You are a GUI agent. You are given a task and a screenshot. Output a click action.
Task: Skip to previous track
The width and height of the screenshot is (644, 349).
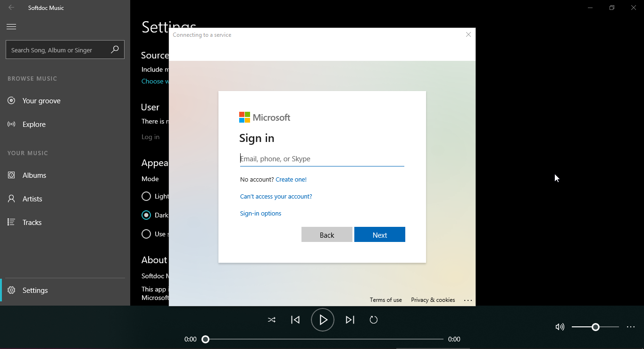coord(295,320)
